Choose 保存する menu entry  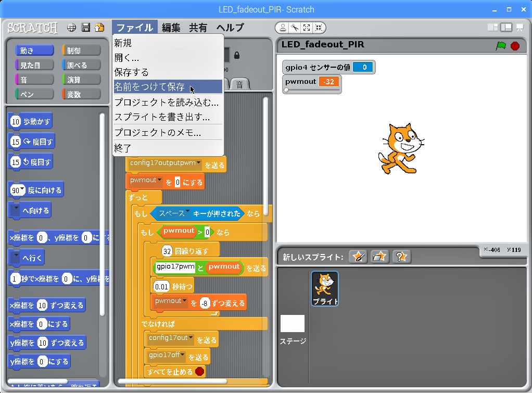[x=168, y=72]
